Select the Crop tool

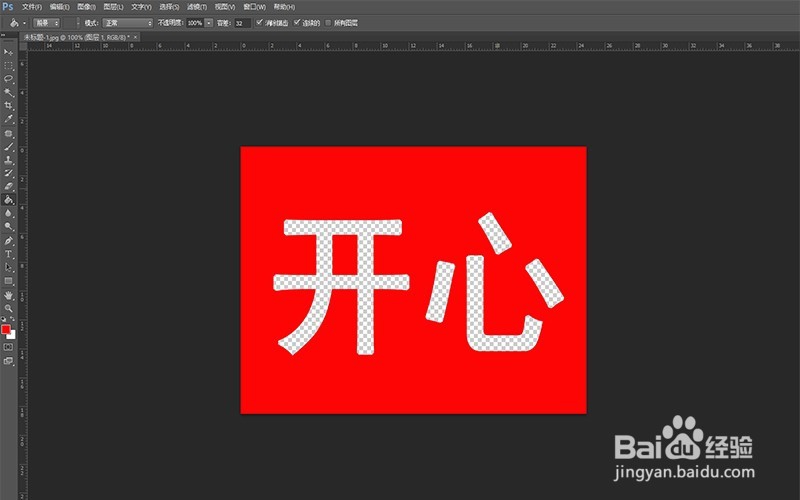[8, 106]
